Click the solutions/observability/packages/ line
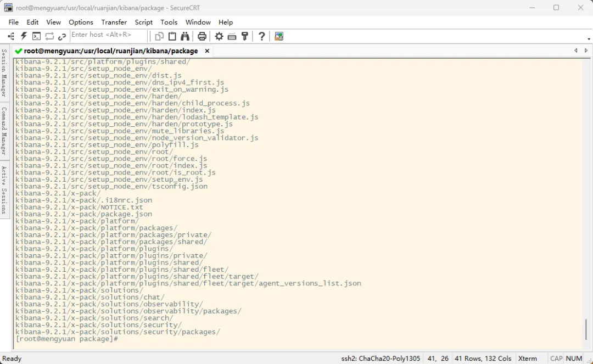 [x=128, y=311]
